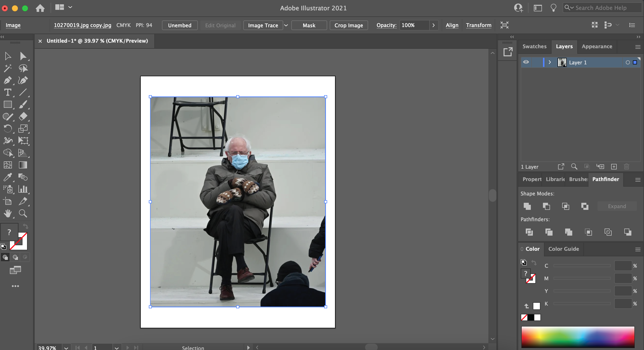The image size is (644, 350).
Task: Select the Slice tool
Action: [x=23, y=201]
